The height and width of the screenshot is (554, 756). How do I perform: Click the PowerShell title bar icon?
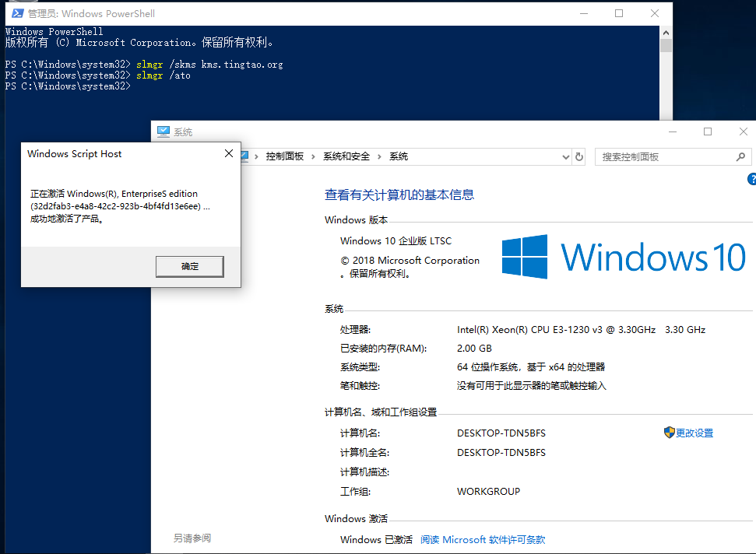coord(18,13)
